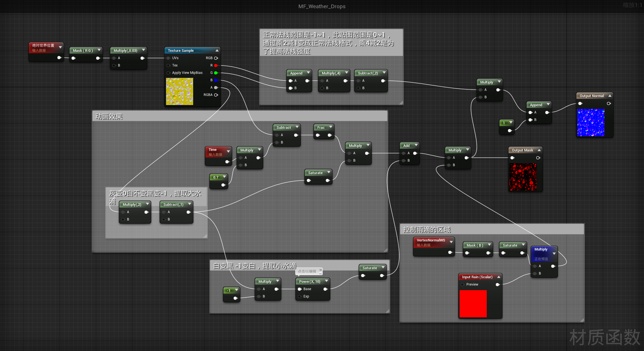Screen dimensions: 644x351
Task: Click the VertexNormalWS node title
Action: (431, 240)
